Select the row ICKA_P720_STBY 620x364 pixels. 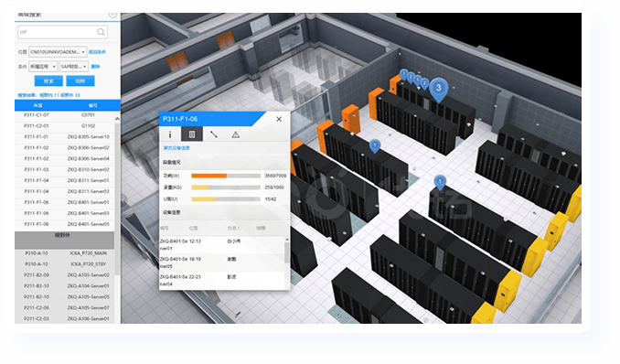(65, 264)
